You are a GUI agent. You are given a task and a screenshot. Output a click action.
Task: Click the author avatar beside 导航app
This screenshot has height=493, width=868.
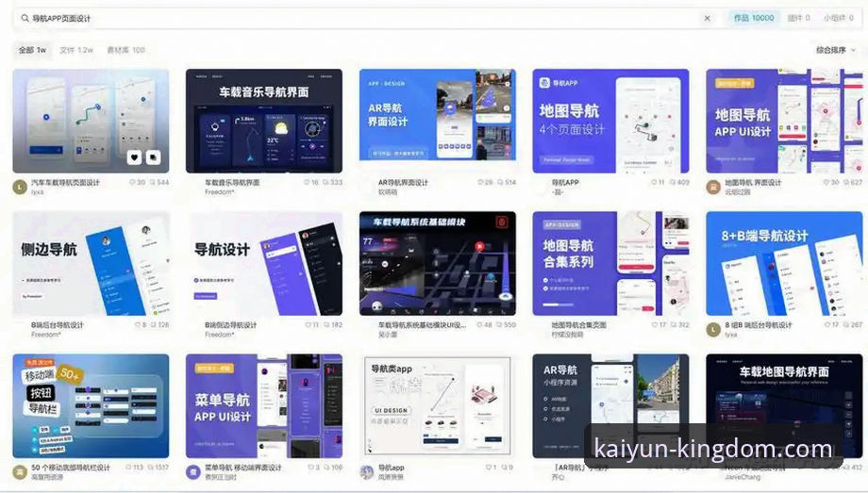pos(366,472)
